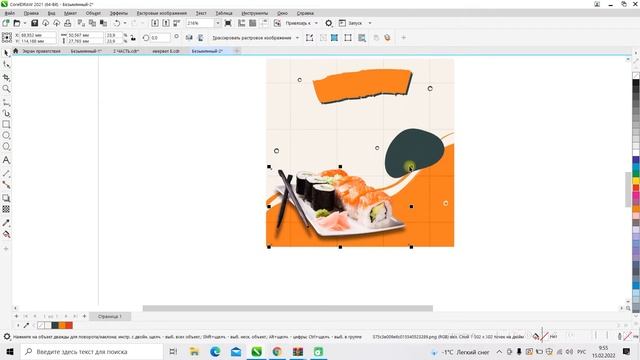Click the Save icon

click(x=34, y=23)
